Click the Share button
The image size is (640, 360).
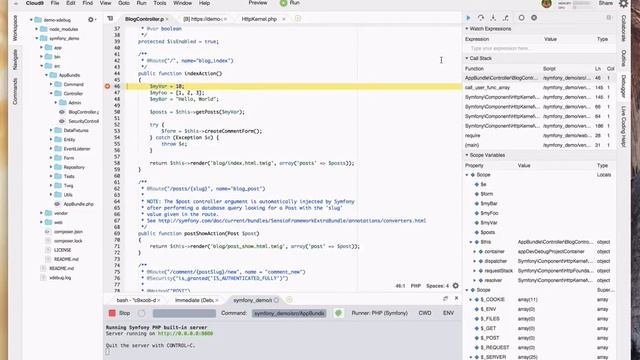tap(606, 3)
